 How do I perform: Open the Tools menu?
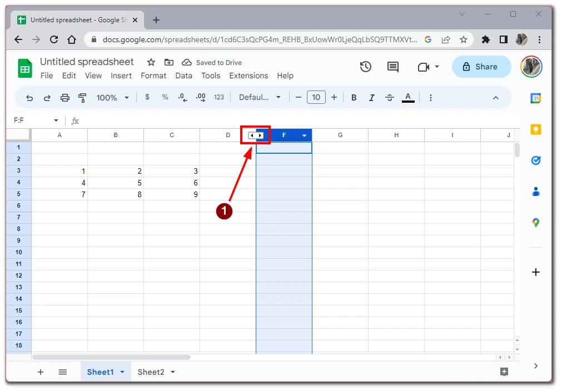(211, 76)
